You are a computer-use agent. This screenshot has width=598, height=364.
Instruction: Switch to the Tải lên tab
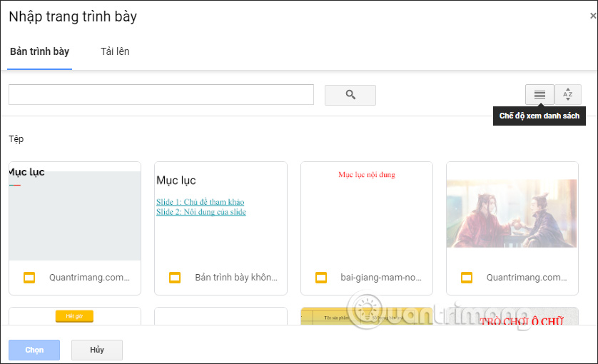[x=115, y=51]
